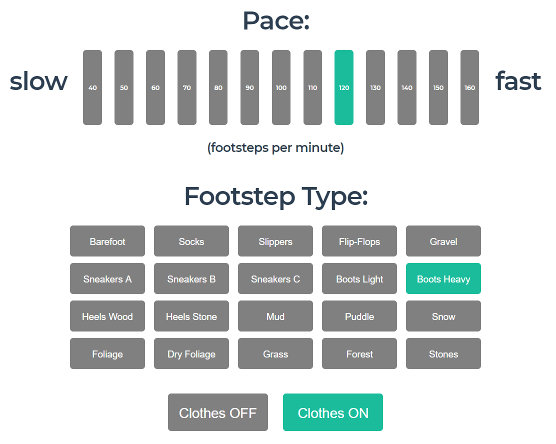
Task: Pick Dry Foliage footsteps
Action: click(191, 354)
